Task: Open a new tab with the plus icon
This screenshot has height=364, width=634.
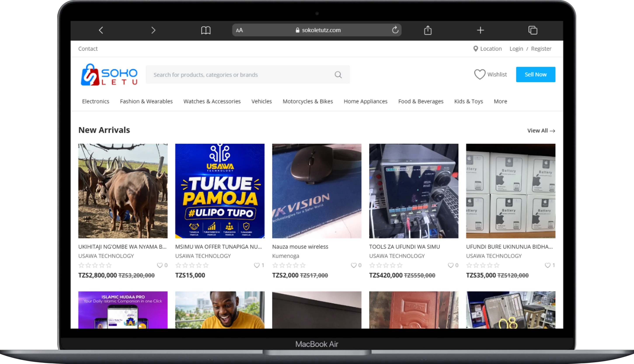Action: tap(480, 30)
